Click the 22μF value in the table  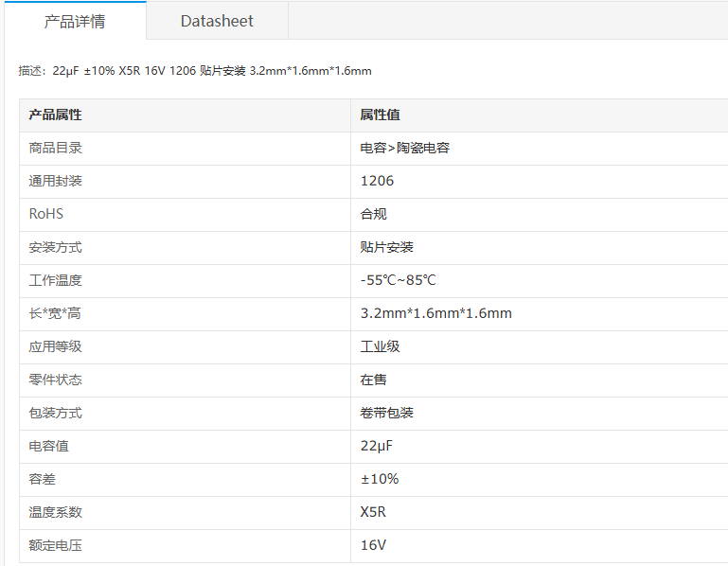tap(377, 446)
